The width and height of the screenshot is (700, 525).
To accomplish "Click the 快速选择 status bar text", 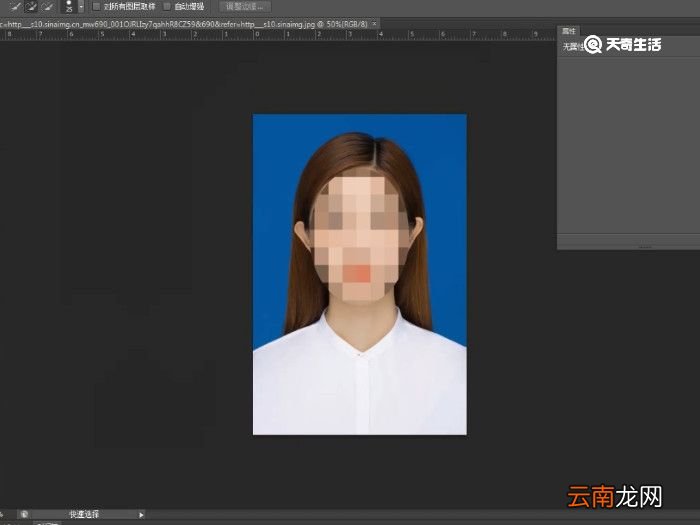I will click(x=84, y=514).
